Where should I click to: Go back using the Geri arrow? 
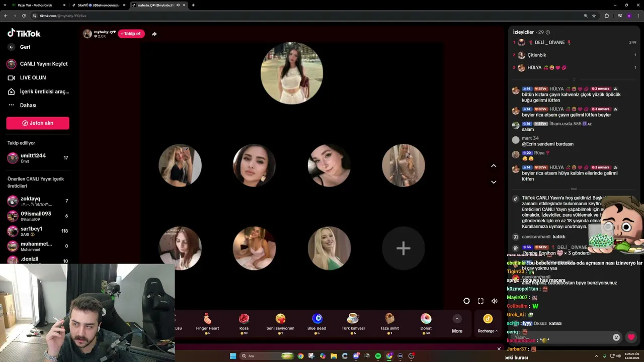pyautogui.click(x=11, y=47)
